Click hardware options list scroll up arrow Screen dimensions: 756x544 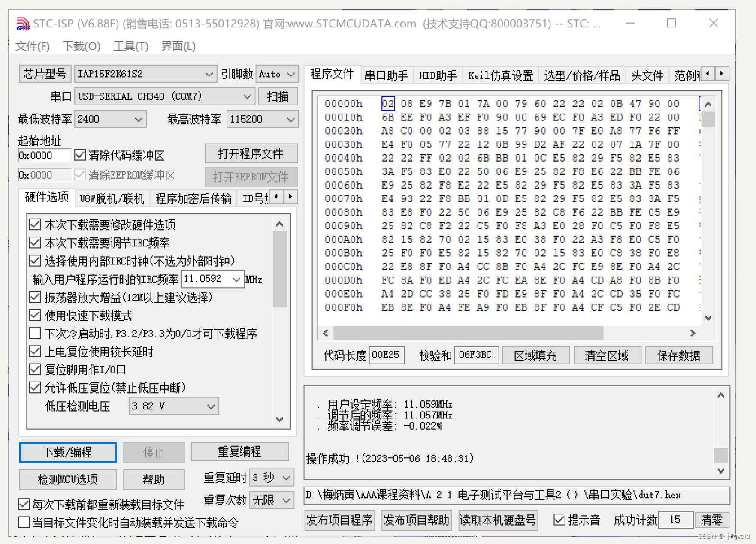[280, 224]
